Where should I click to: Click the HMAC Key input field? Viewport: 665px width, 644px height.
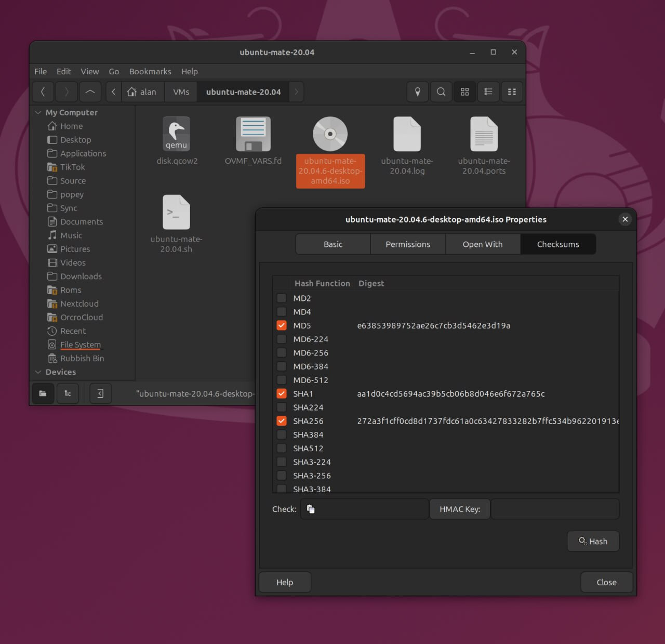pos(554,509)
